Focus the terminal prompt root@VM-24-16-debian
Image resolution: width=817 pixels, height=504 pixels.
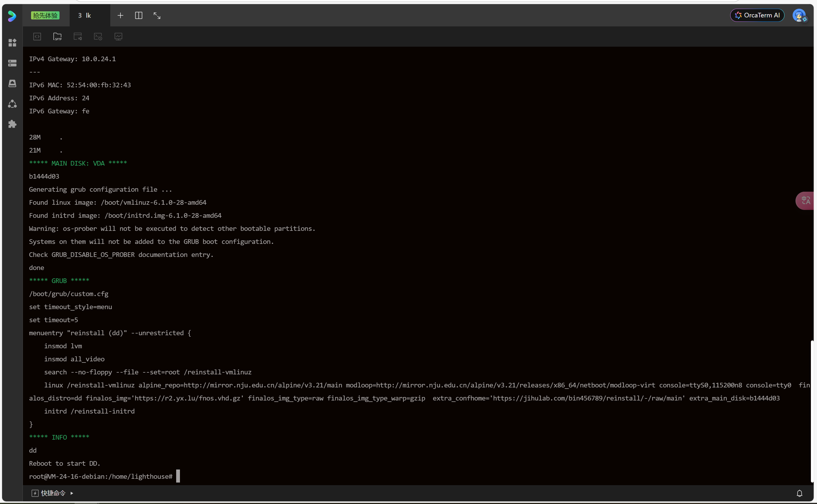point(101,476)
